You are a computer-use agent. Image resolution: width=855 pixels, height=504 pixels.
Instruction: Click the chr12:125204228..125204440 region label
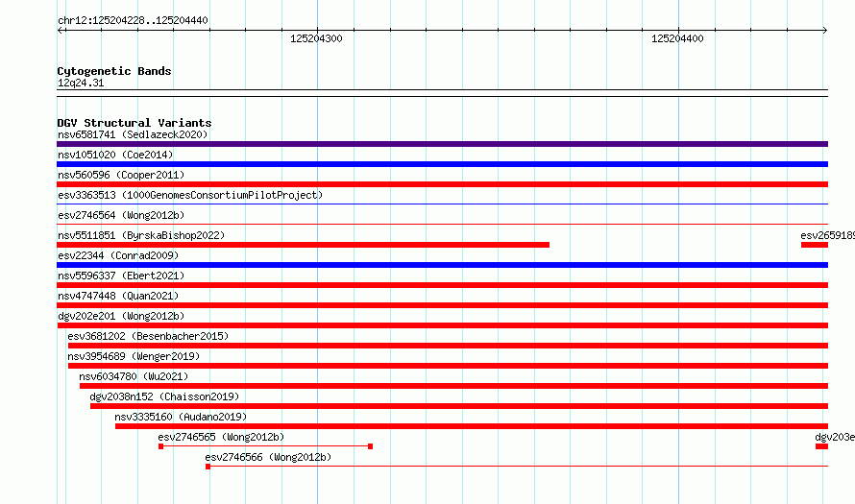point(133,20)
